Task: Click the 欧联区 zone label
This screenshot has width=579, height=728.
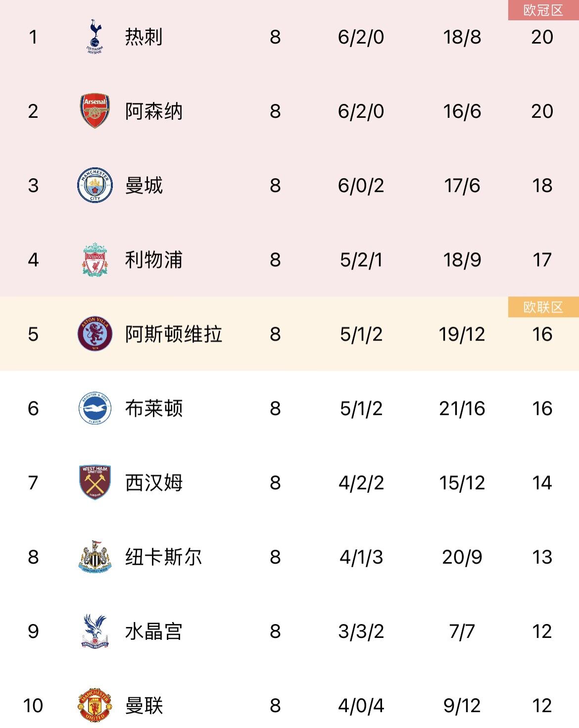Action: [543, 307]
